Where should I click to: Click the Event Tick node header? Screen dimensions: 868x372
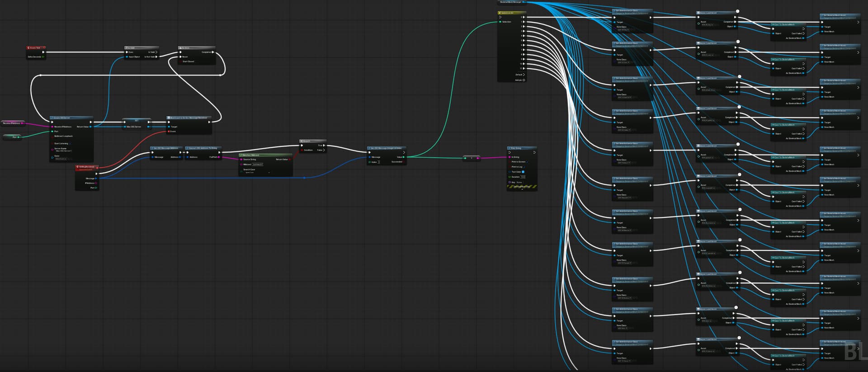36,47
